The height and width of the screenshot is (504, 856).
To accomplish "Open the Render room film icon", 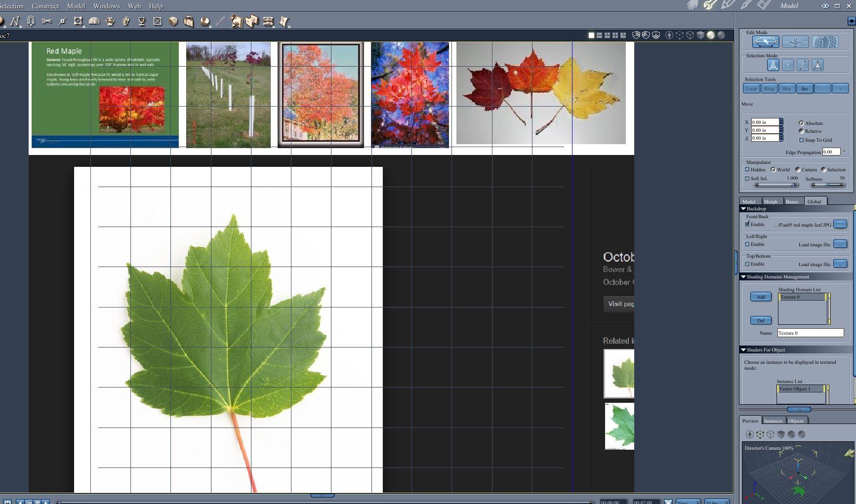I will (x=764, y=5).
